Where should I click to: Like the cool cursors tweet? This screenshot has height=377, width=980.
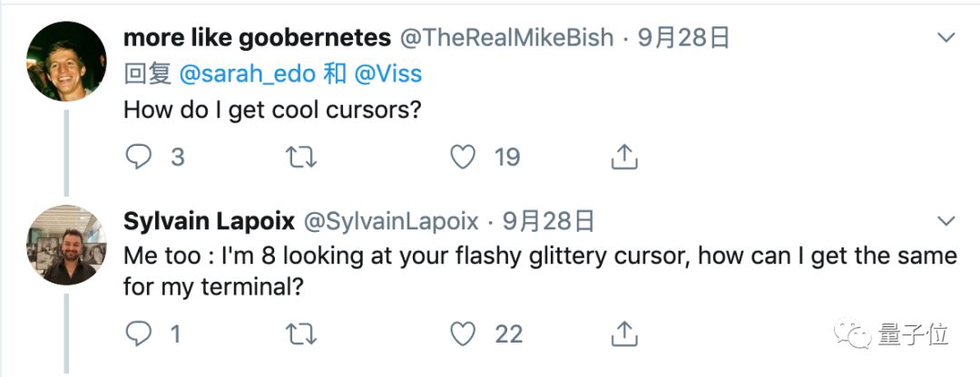pyautogui.click(x=463, y=157)
